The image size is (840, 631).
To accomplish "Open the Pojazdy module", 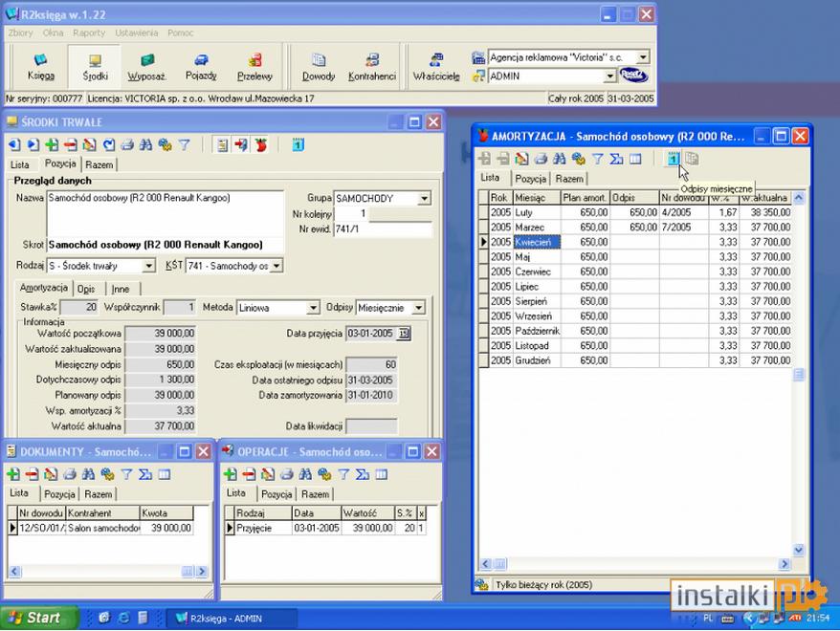I will tap(201, 67).
